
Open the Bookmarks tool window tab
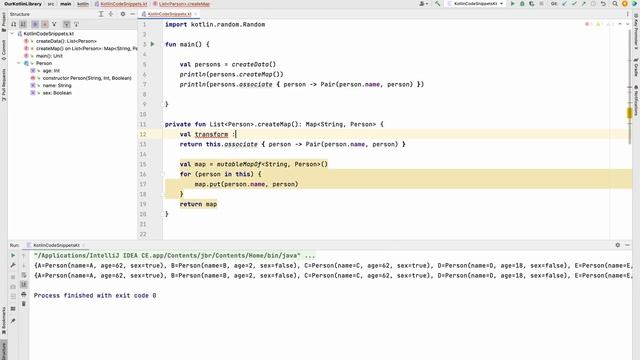4,320
